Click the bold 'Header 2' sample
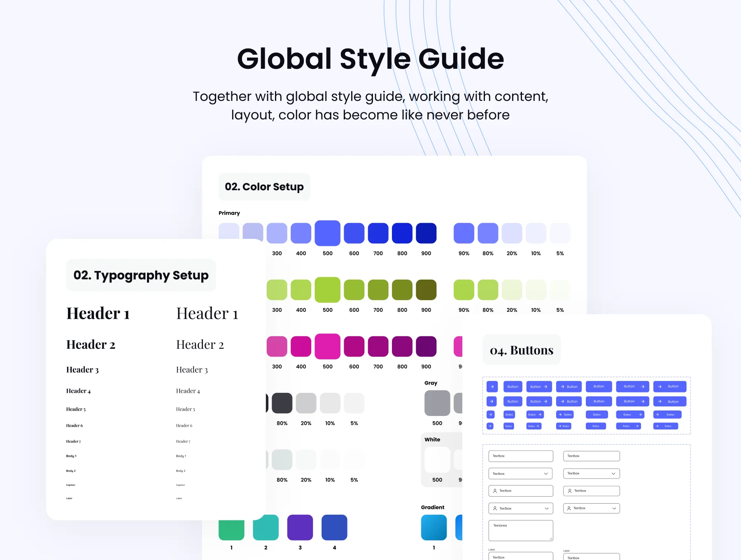The width and height of the screenshot is (741, 560). click(x=91, y=344)
